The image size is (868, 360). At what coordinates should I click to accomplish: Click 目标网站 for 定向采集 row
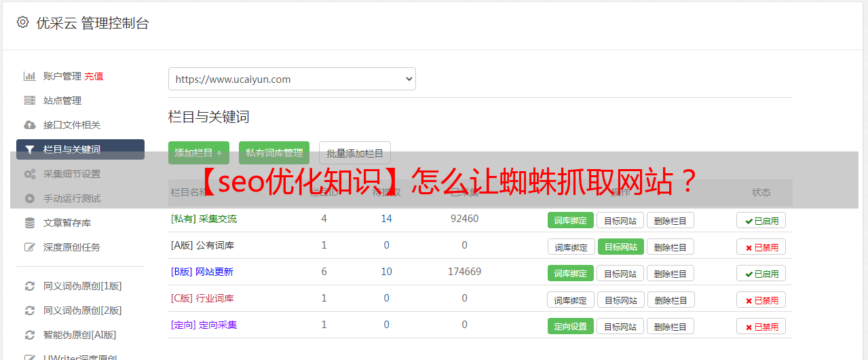click(x=620, y=326)
